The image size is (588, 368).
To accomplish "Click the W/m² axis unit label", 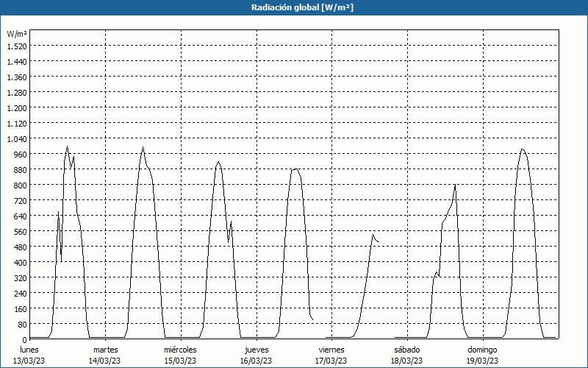I will point(17,34).
